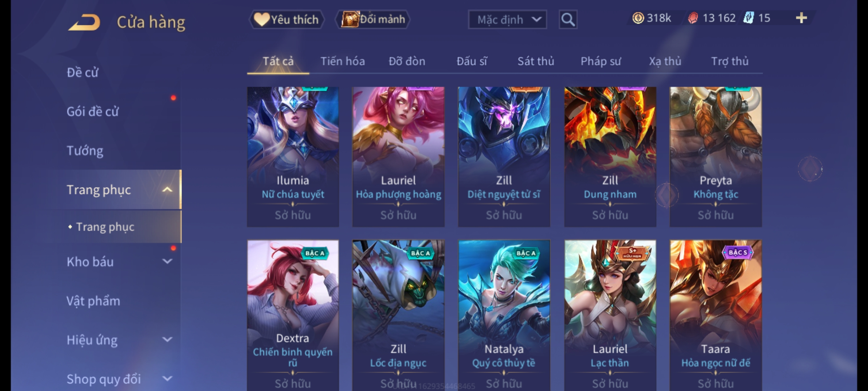Click the red ruby currency icon
The width and height of the screenshot is (868, 391).
point(693,18)
